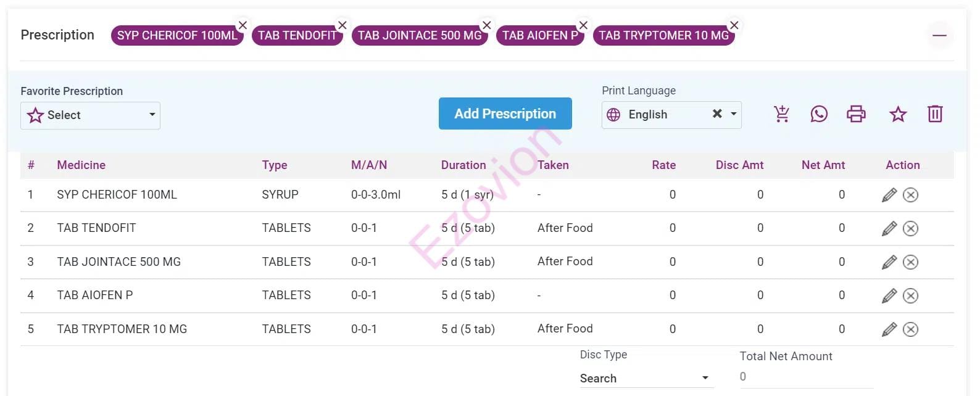Edit TAB AIOFEN P row
Viewport: 980px width, 396px height.
pyautogui.click(x=889, y=296)
